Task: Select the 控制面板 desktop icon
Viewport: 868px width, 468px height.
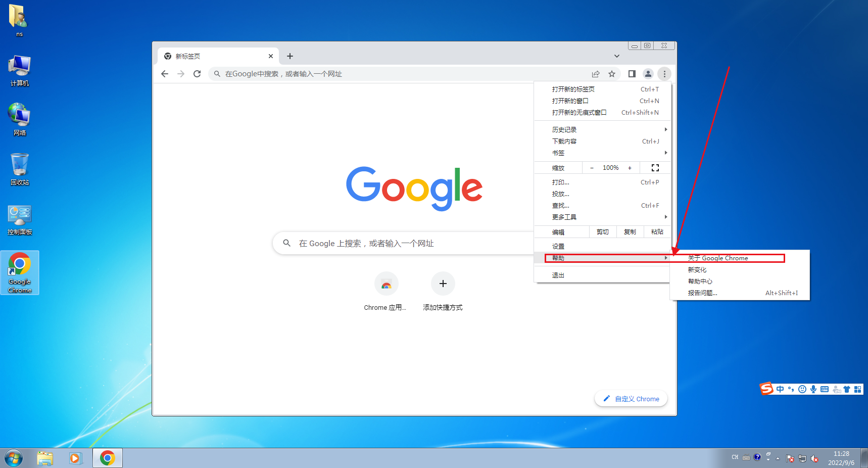Action: (20, 219)
